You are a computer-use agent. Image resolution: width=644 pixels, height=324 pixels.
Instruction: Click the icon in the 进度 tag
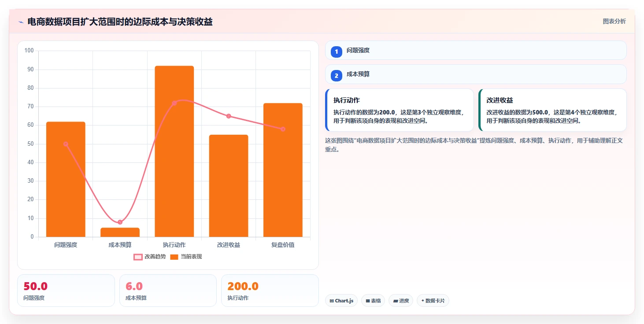(x=396, y=301)
